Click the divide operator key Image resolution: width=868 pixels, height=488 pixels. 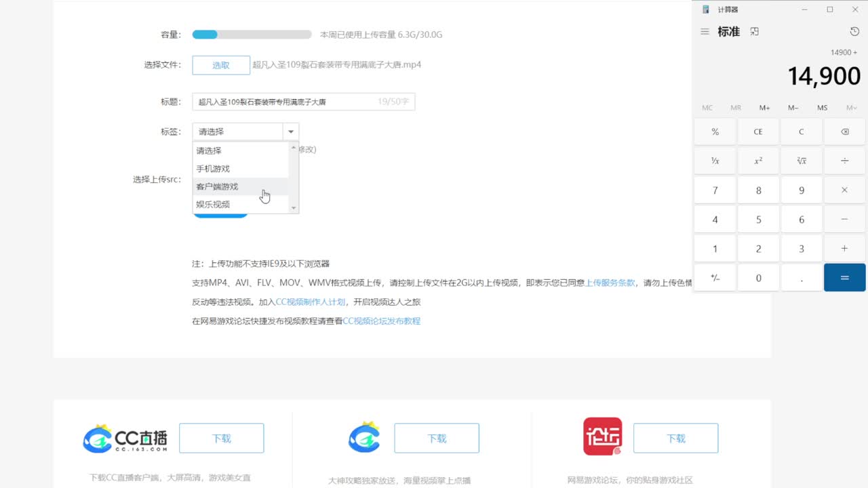pyautogui.click(x=845, y=161)
